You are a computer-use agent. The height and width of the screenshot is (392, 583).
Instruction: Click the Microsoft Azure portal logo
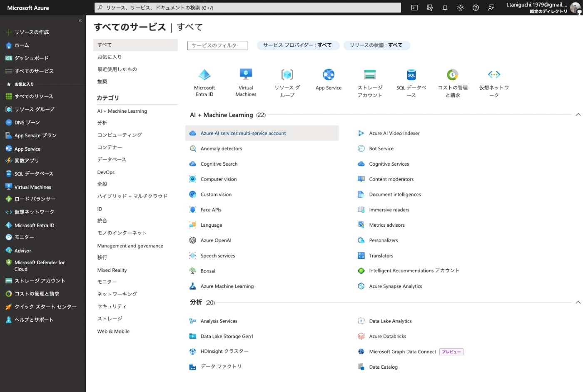(x=28, y=7)
